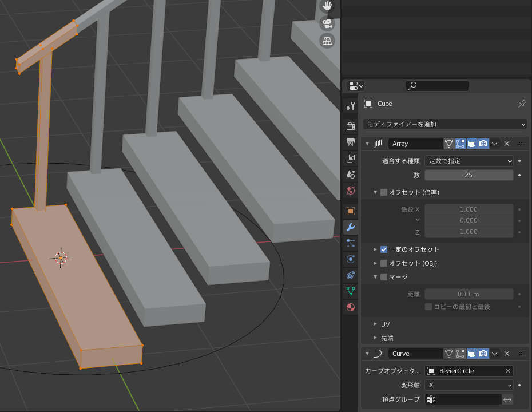Image resolution: width=532 pixels, height=412 pixels.
Task: Expand the 先端 section
Action: pos(375,338)
